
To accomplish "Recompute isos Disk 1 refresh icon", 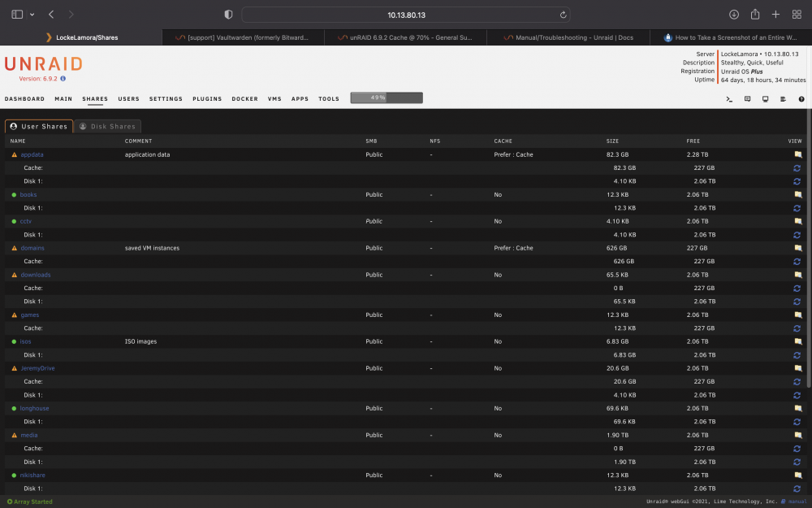I will [x=797, y=355].
